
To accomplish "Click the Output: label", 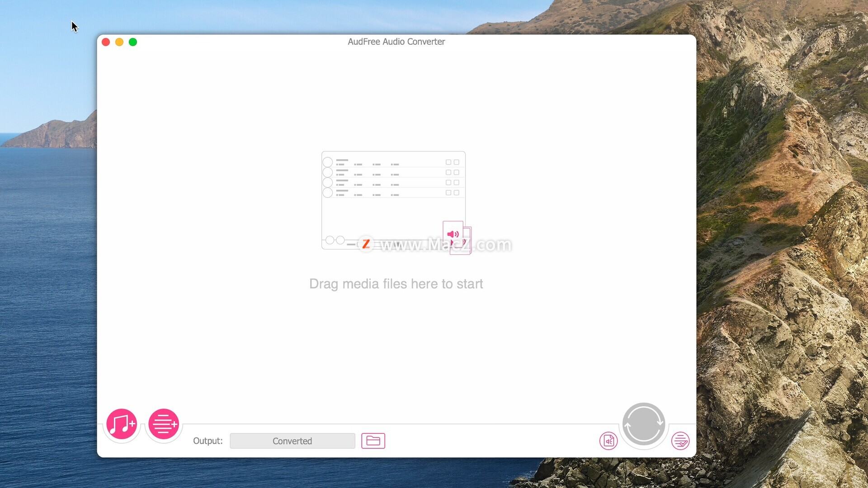I will click(208, 441).
